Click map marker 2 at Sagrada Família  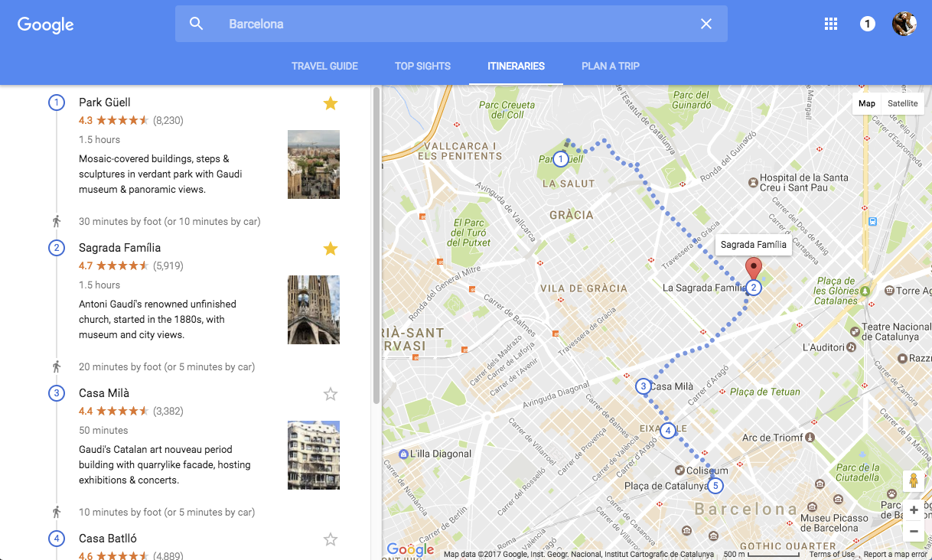point(754,288)
